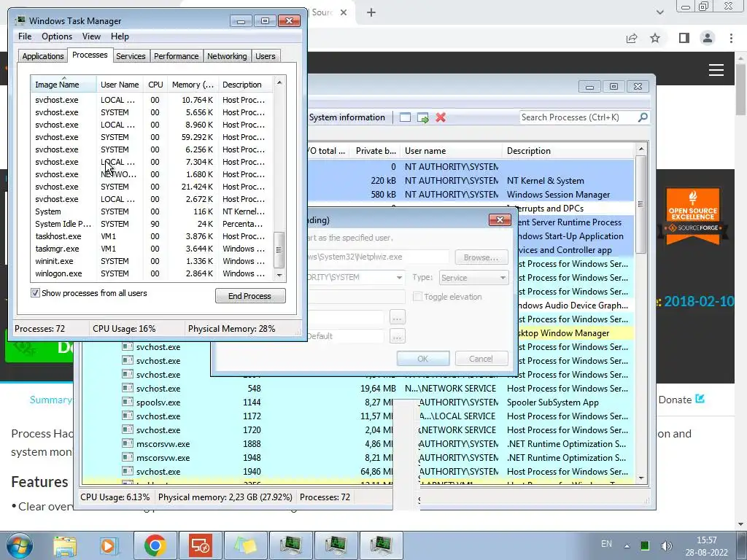
Task: Click the icon of mscorsvw.exe with PID 1888
Action: tap(127, 443)
